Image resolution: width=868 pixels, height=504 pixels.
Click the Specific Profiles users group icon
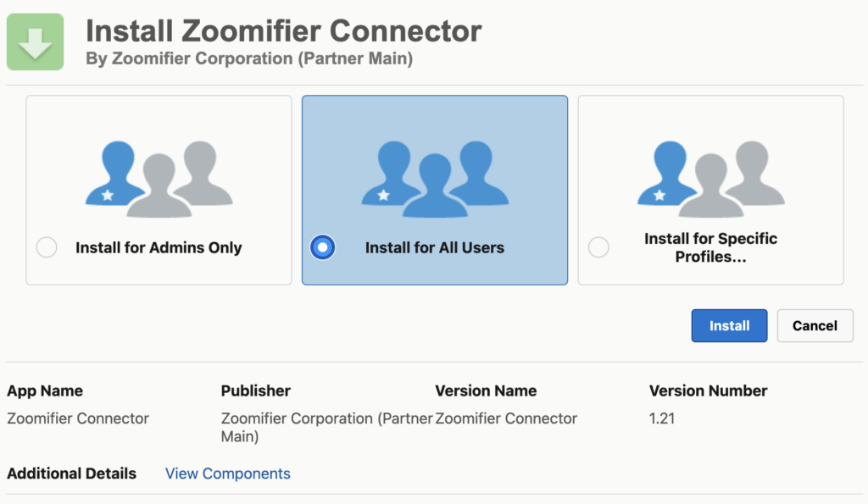click(711, 179)
